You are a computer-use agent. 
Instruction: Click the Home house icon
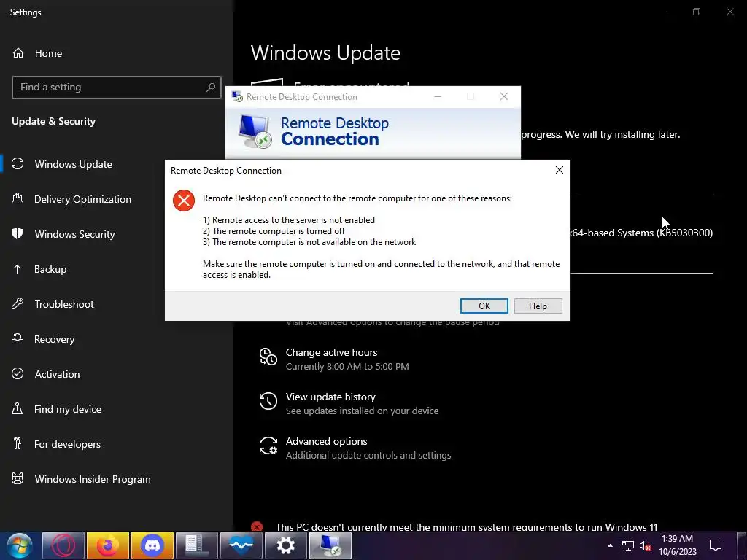(18, 52)
